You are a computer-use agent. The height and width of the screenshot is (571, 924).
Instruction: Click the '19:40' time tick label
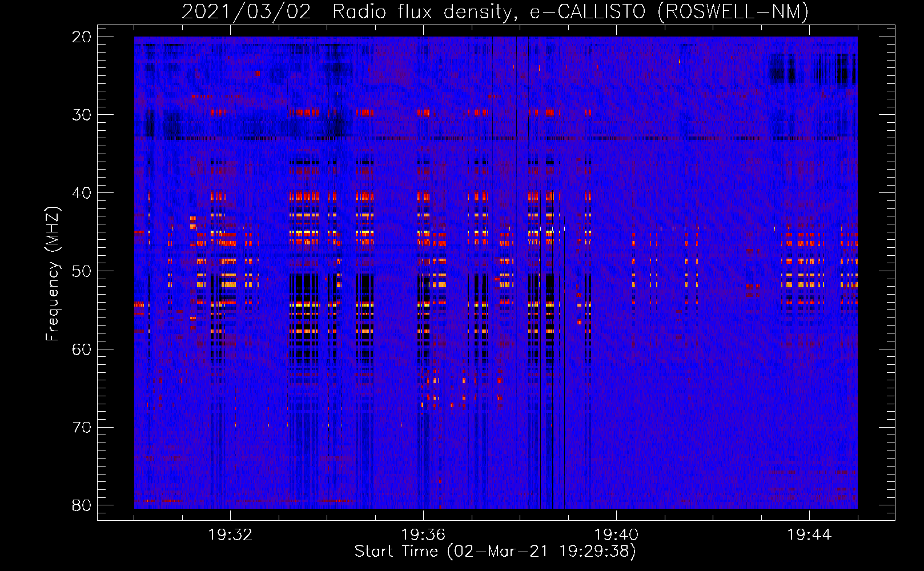pyautogui.click(x=616, y=535)
